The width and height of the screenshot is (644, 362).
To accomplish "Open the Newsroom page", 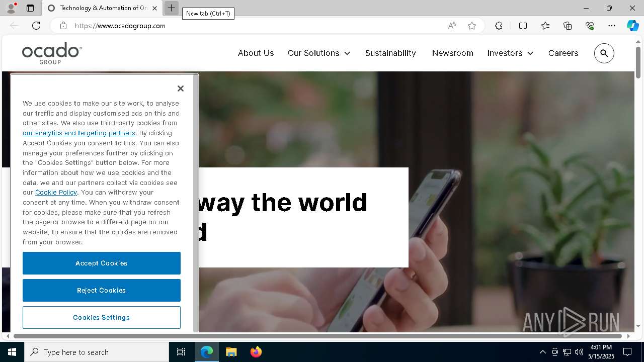I will pos(452,53).
